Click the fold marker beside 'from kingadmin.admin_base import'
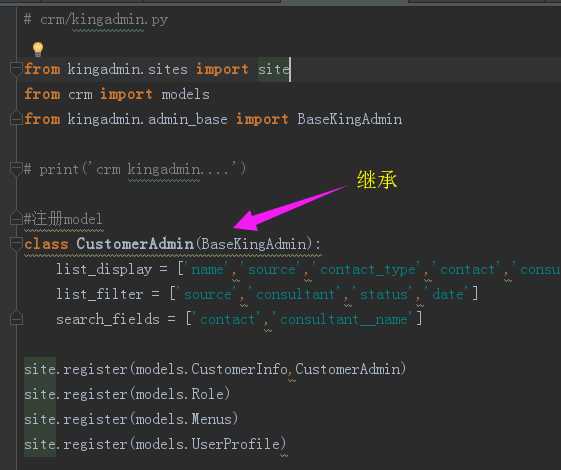Screen dimensions: 561x470 (16, 118)
